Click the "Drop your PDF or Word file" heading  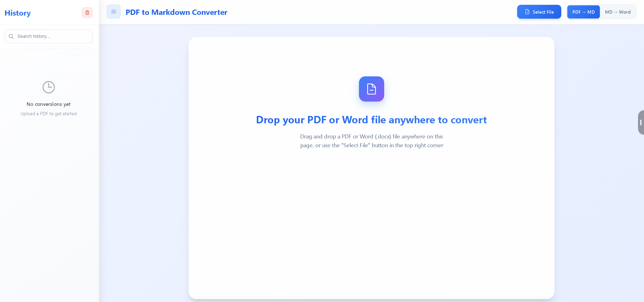(371, 120)
